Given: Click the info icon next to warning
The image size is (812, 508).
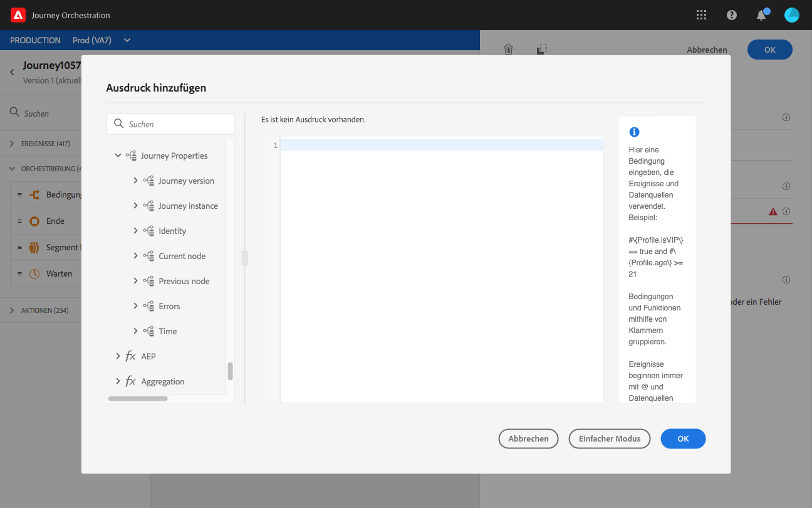Looking at the screenshot, I should click(x=786, y=211).
